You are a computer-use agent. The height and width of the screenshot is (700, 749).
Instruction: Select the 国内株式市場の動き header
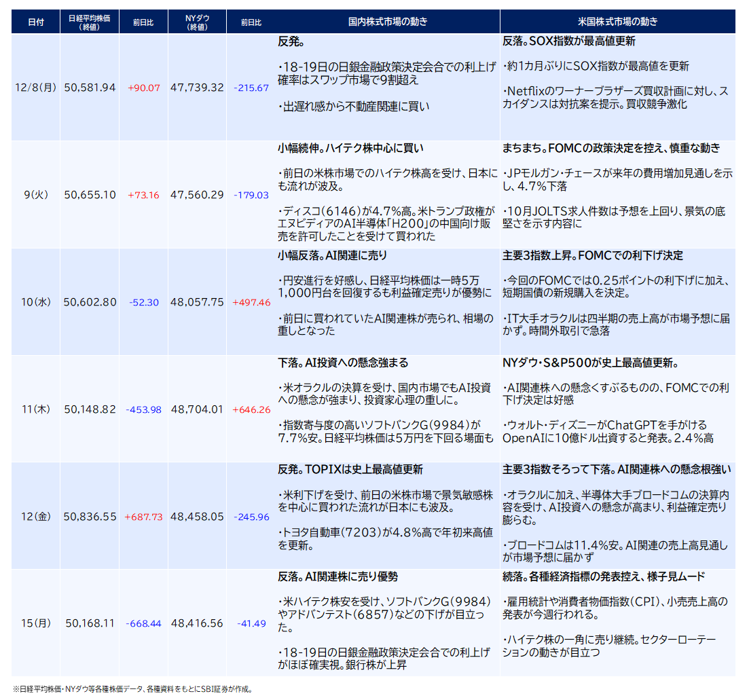coord(387,22)
